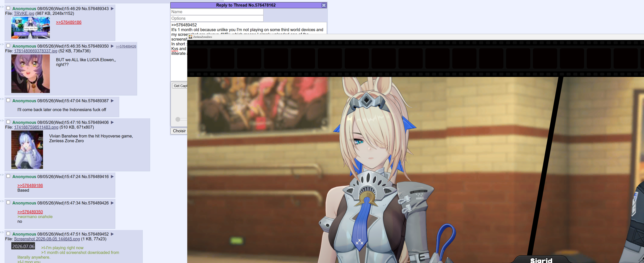The width and height of the screenshot is (644, 263).
Task: Tick the checkbox for post No.576489350
Action: [x=8, y=46]
